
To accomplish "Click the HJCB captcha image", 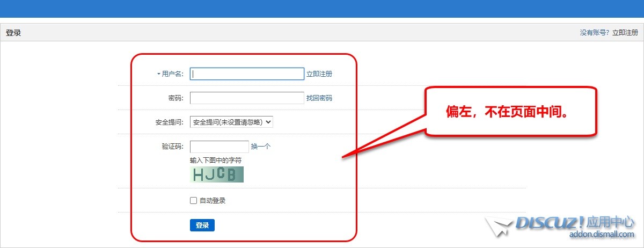I will 217,174.
